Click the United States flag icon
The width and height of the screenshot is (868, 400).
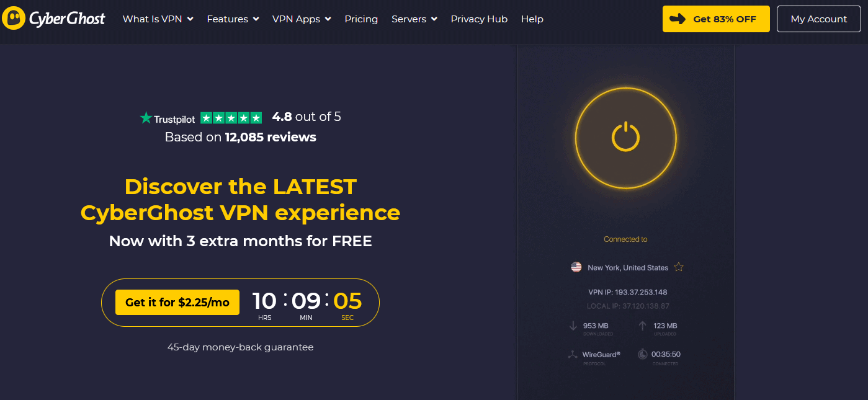tap(576, 267)
